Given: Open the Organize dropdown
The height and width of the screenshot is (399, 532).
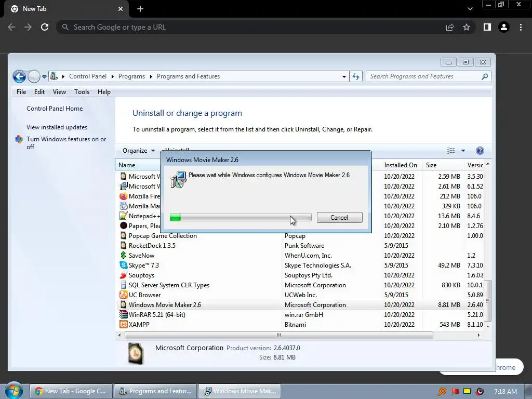Looking at the screenshot, I should tap(138, 150).
